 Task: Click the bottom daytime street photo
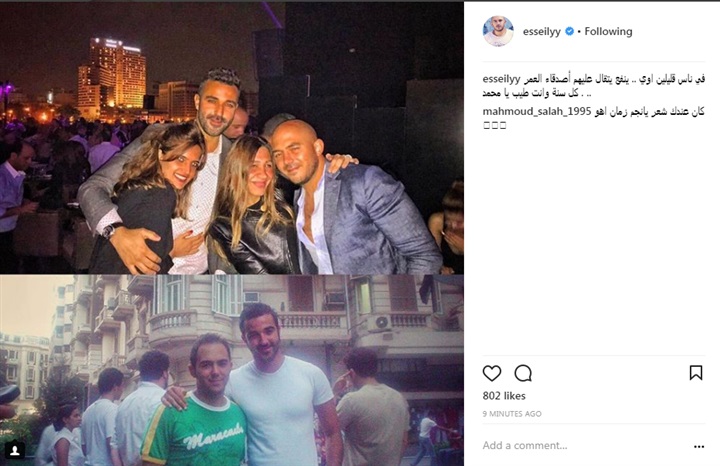[x=231, y=370]
